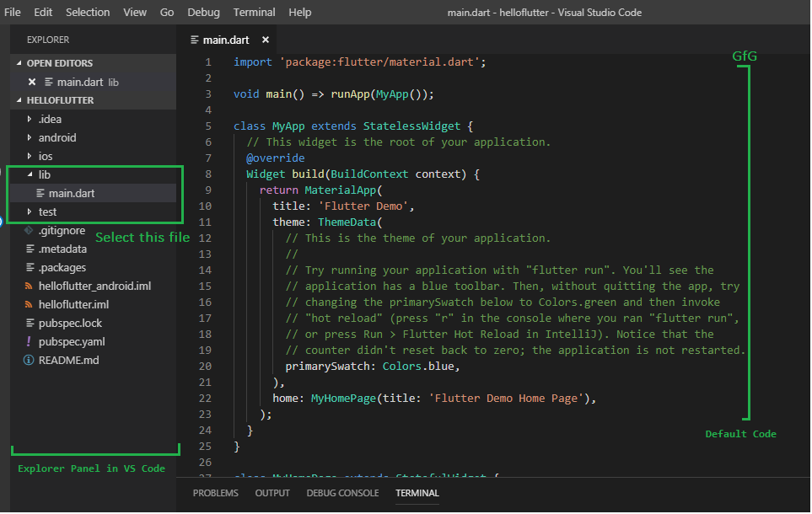
Task: Close main.dart in Open Editors list
Action: pos(32,82)
